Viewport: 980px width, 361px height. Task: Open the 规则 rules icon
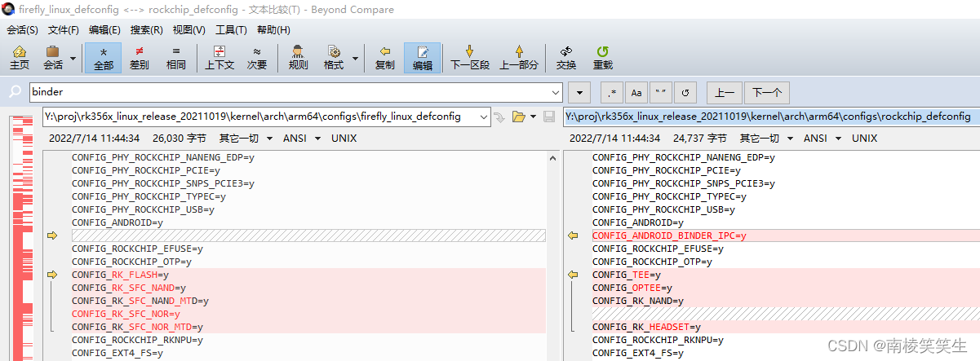[299, 58]
